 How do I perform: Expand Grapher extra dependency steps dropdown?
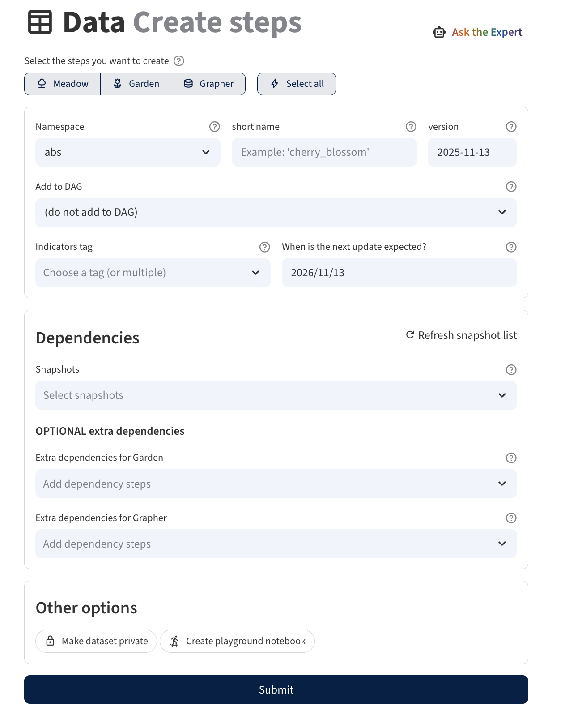(x=276, y=544)
